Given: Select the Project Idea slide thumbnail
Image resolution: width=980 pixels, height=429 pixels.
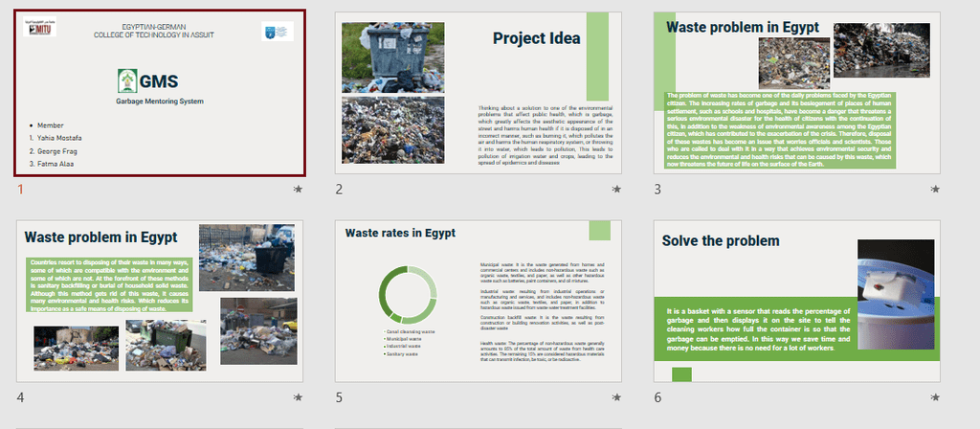Looking at the screenshot, I should (x=479, y=93).
